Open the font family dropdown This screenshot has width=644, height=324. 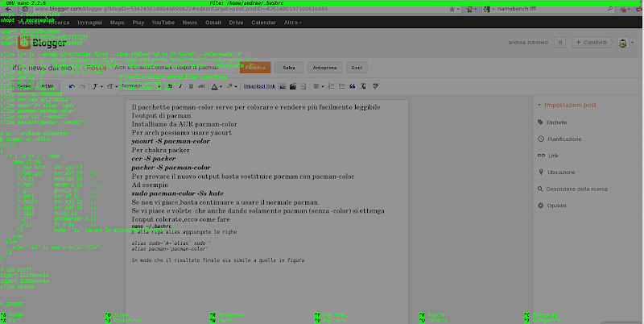coord(96,86)
